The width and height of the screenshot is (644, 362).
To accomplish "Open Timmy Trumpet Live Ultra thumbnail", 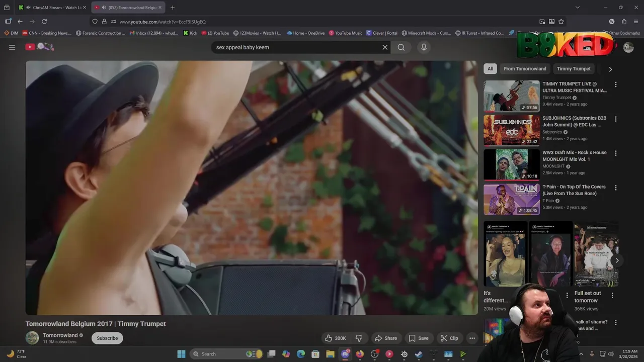I will [512, 96].
